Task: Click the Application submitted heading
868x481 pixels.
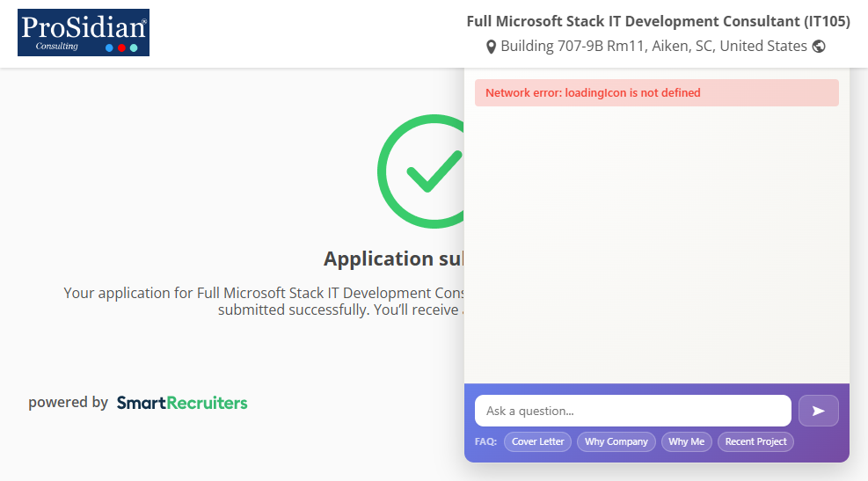Action: [393, 259]
